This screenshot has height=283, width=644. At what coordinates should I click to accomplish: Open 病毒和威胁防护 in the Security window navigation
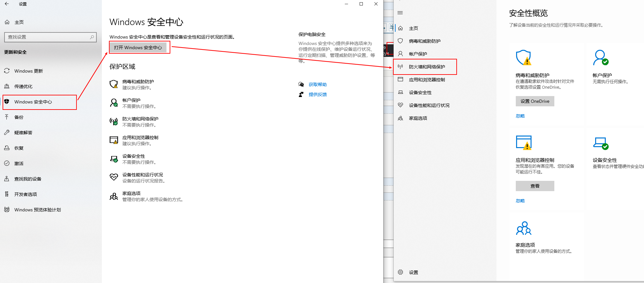(x=425, y=41)
